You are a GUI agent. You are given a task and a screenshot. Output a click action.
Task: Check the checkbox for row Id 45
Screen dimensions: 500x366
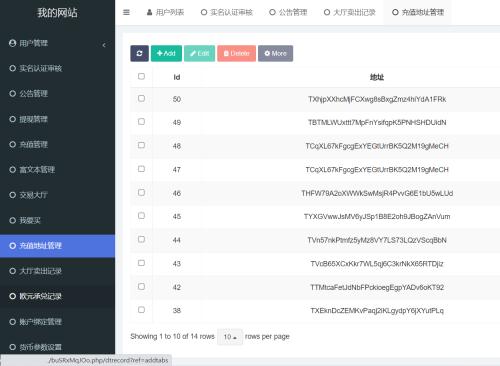coord(141,216)
